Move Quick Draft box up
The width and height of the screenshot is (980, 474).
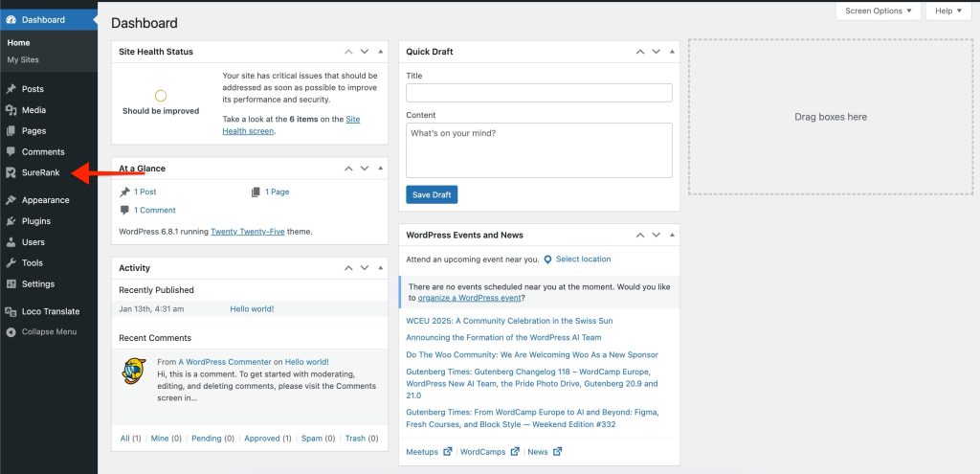[x=640, y=52]
